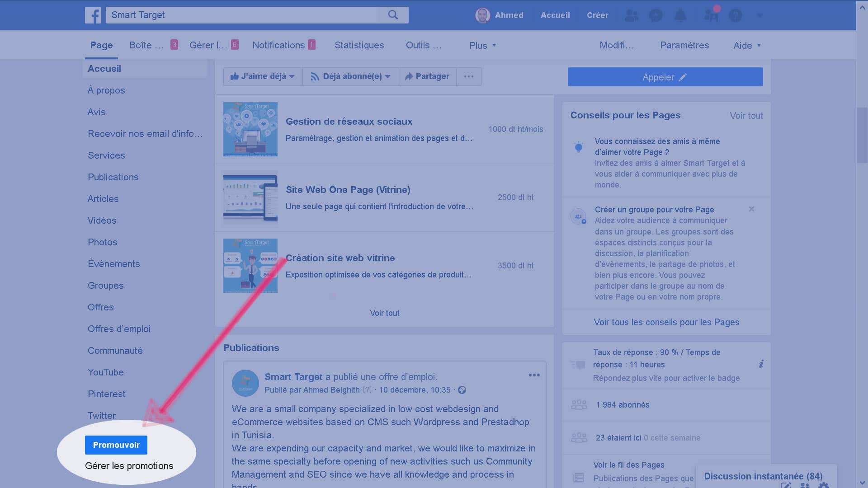The image size is (868, 488).
Task: Click Créer in top bar
Action: pos(597,15)
